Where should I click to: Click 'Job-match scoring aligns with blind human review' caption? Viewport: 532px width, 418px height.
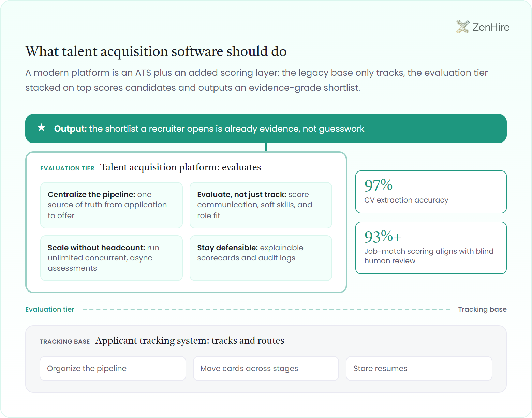429,256
